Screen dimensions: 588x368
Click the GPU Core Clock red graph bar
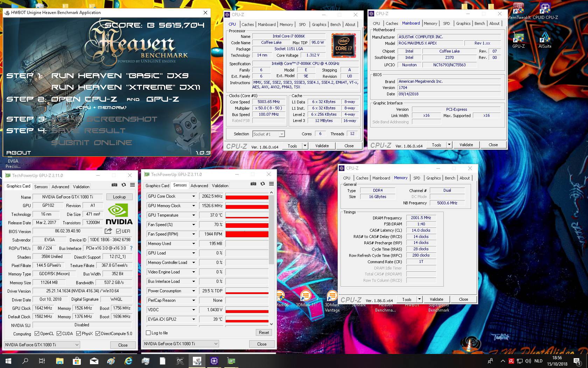pos(247,197)
